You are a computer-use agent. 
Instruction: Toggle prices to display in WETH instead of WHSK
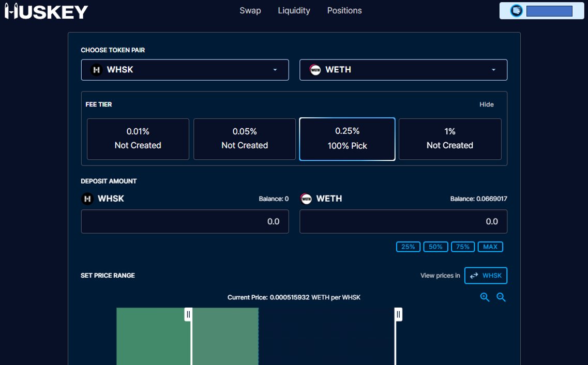click(x=486, y=276)
